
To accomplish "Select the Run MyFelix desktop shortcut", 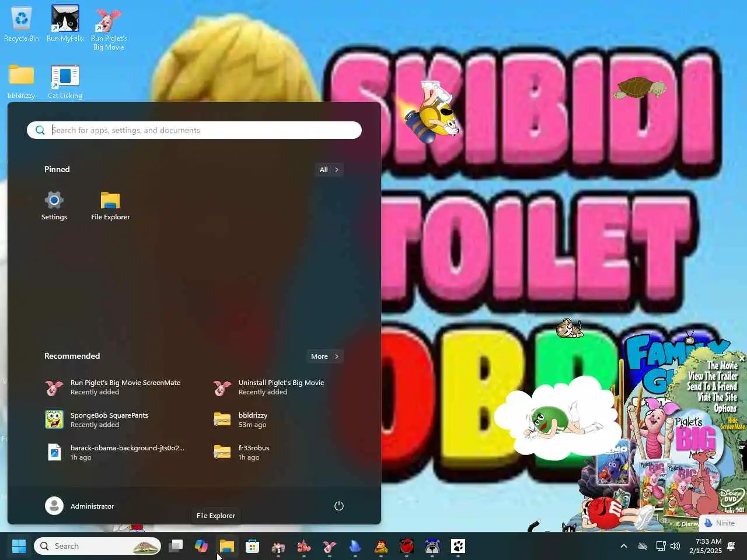I will point(65,24).
